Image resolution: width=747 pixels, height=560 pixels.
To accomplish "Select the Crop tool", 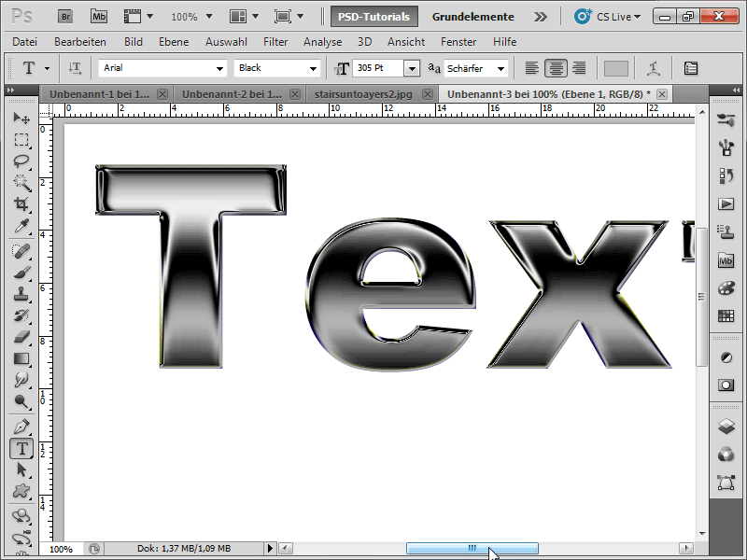I will click(21, 204).
